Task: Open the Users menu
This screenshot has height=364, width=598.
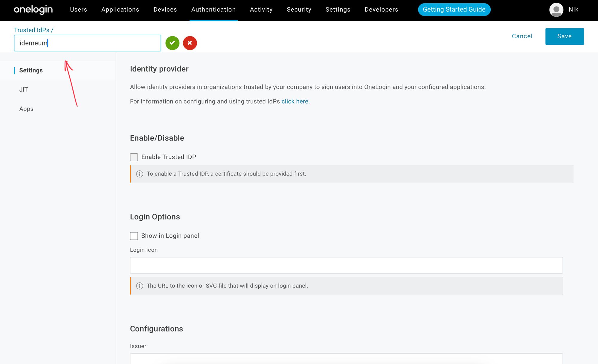Action: click(79, 10)
